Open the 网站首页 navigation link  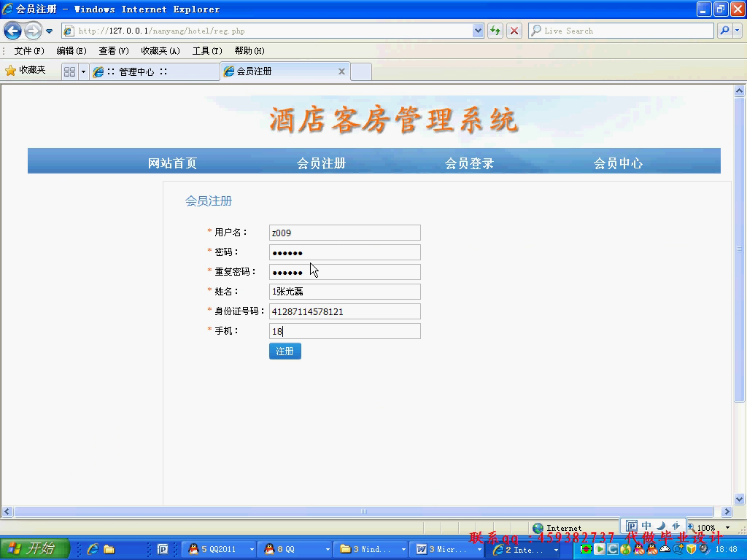172,163
